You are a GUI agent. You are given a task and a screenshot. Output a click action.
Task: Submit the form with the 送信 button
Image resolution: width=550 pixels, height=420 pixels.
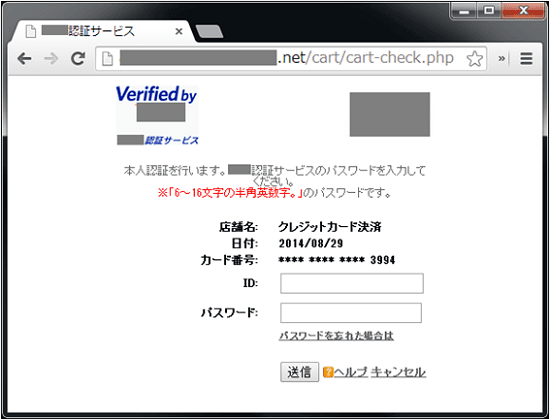tap(300, 372)
